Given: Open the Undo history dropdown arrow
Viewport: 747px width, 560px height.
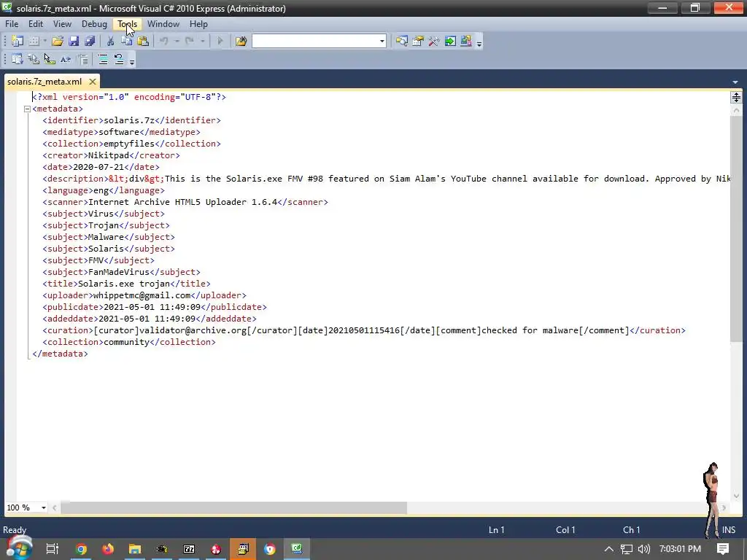Looking at the screenshot, I should click(x=177, y=42).
